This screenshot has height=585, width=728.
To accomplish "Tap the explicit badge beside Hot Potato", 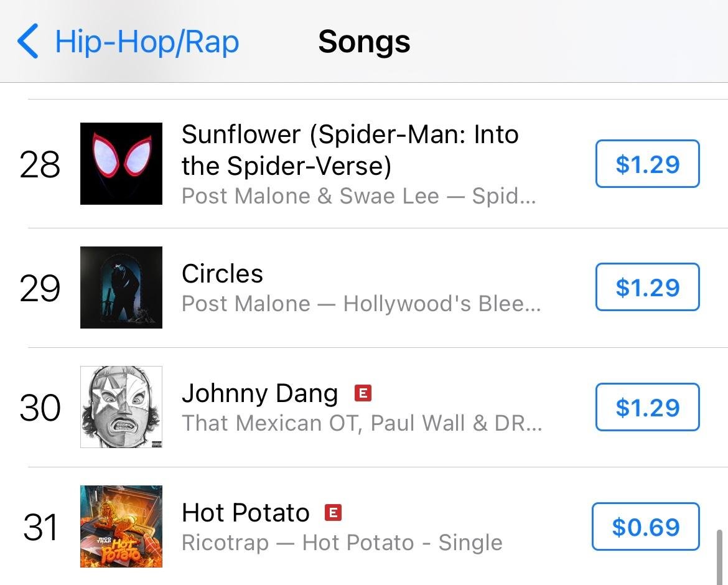I will [x=334, y=513].
